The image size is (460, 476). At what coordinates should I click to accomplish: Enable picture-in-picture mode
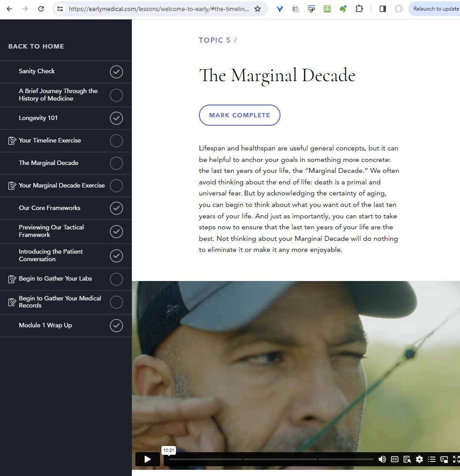[x=444, y=459]
